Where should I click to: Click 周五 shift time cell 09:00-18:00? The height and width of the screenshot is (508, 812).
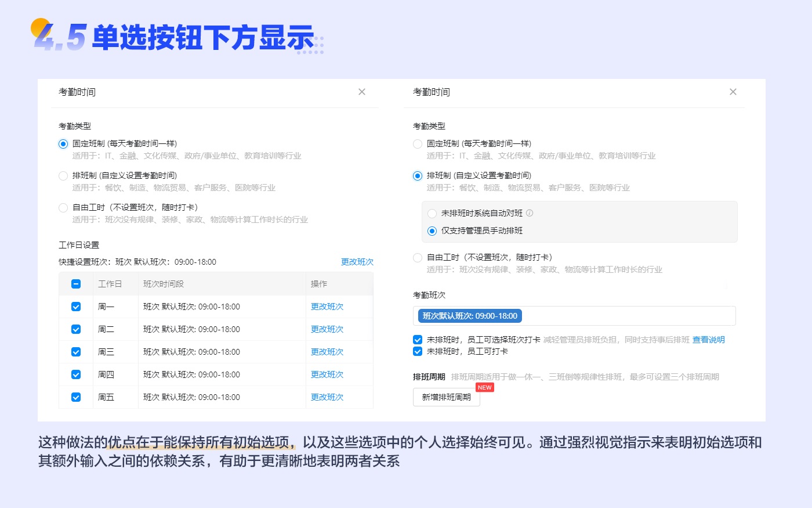[191, 397]
